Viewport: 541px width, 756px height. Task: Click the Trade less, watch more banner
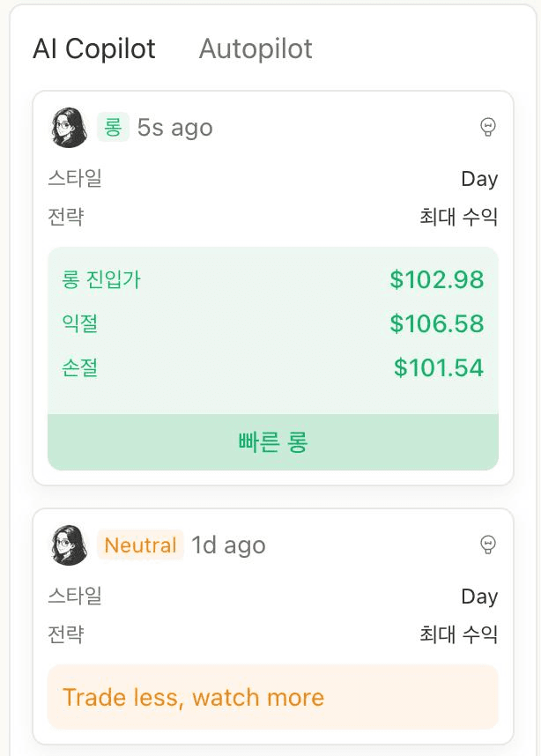(x=272, y=697)
